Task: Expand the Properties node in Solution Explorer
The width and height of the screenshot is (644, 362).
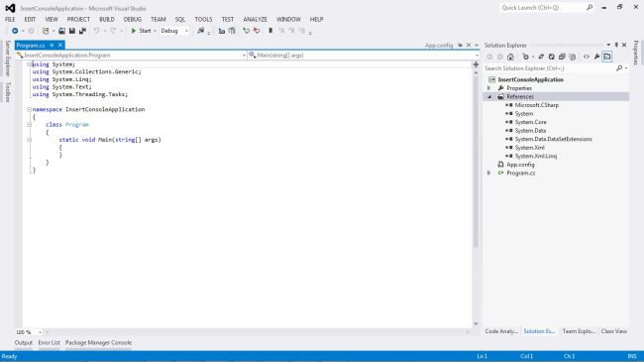Action: point(489,88)
